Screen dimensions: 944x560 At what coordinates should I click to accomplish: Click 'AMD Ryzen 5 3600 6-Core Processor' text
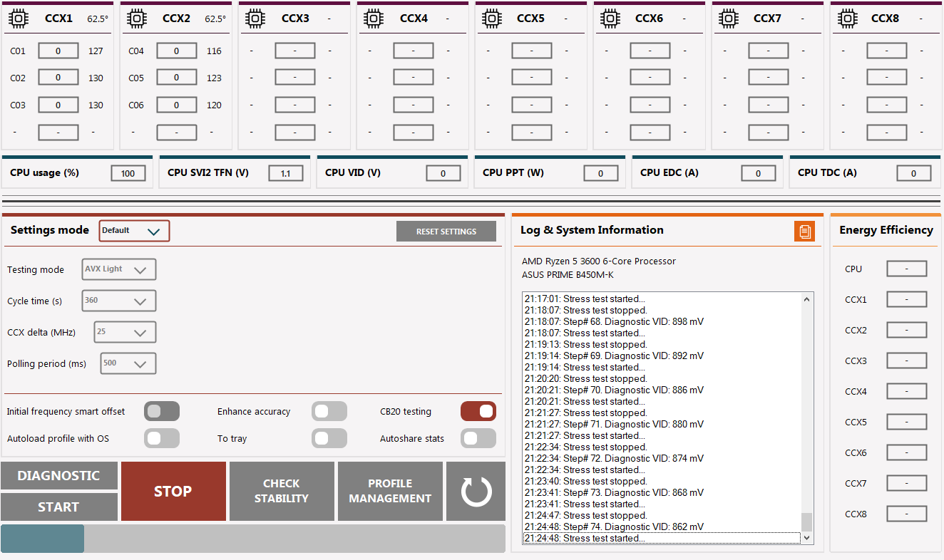[x=599, y=261]
